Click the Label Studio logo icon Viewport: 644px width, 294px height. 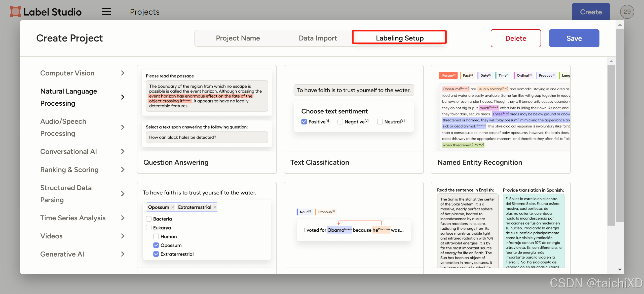15,12
